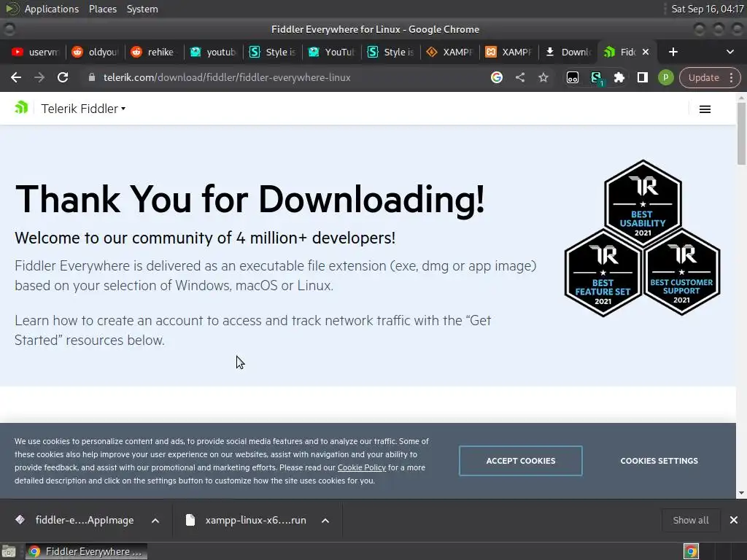Click the scrollbar down arrow

741,493
